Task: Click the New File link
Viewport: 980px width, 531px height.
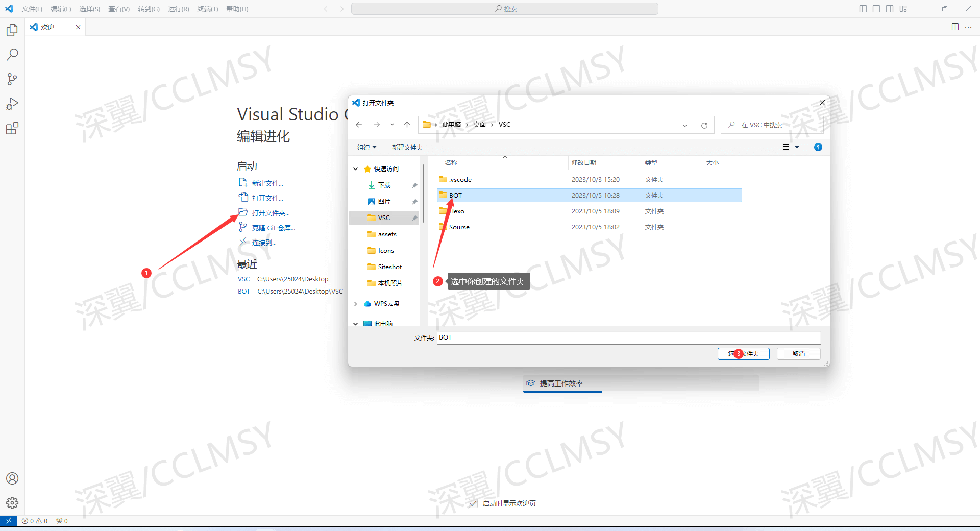Action: point(267,183)
